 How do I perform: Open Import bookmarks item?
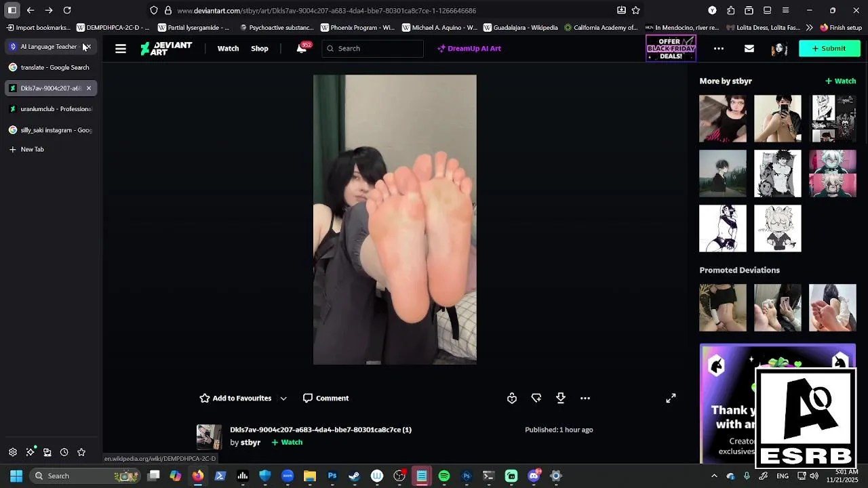pos(38,28)
